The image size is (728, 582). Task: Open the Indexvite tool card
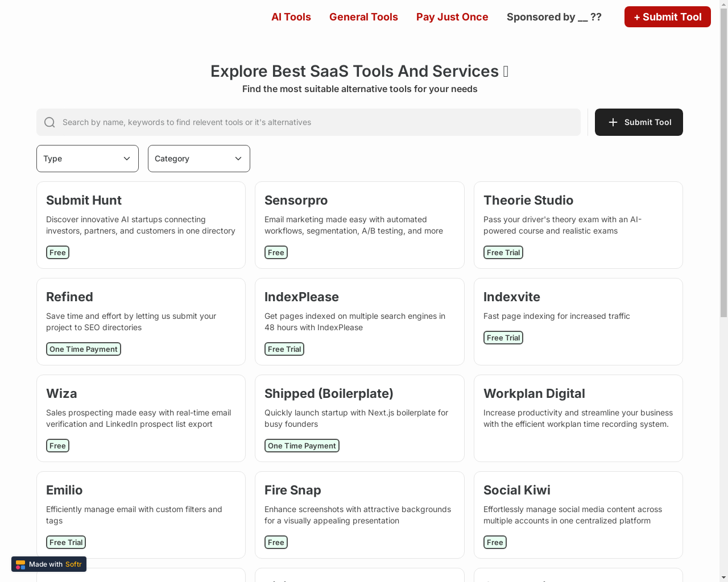click(578, 322)
